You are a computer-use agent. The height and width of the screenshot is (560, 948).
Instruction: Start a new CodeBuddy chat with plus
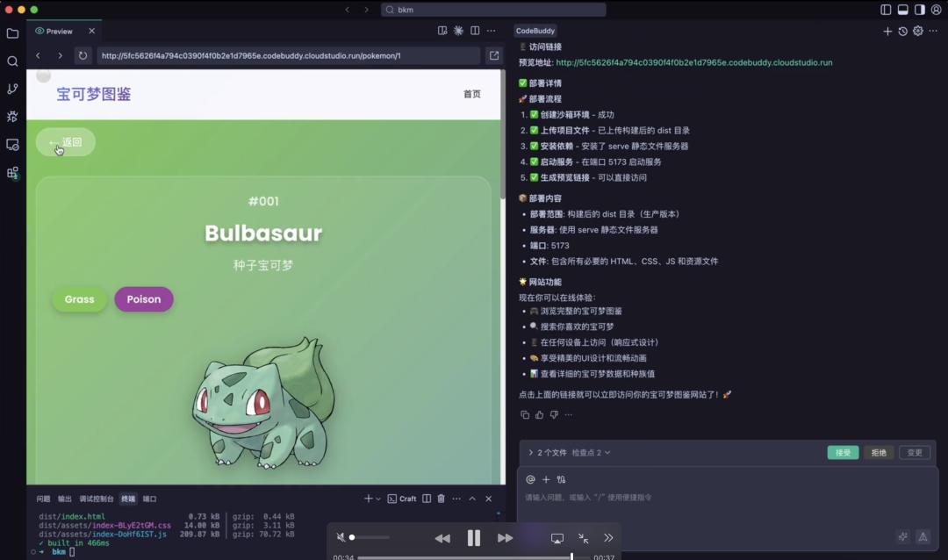point(887,31)
